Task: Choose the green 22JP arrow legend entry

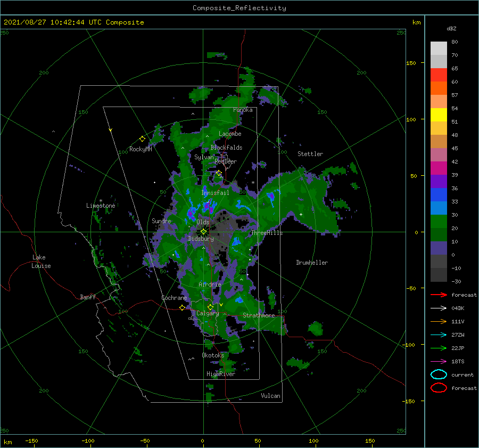Action: coord(439,348)
